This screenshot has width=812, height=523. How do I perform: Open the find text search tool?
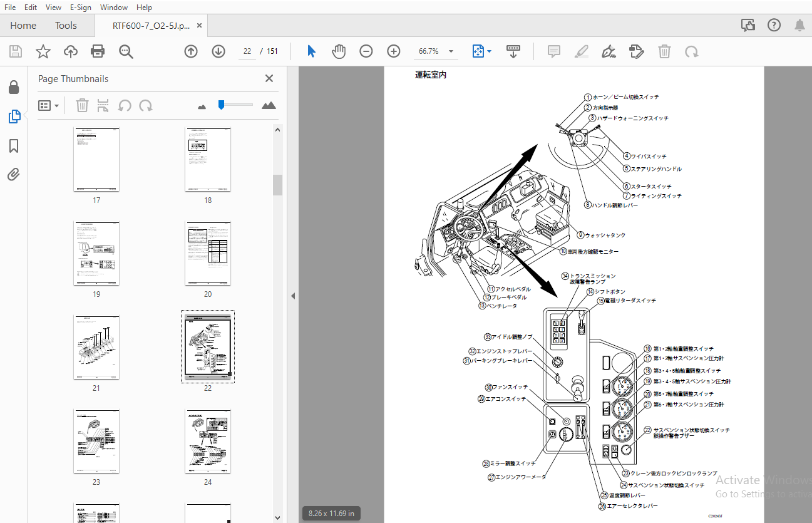[126, 51]
